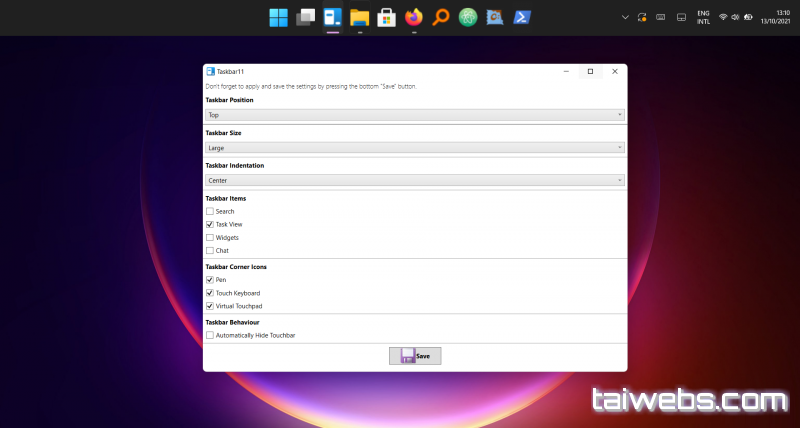Enable the Widgets checkbox
Image resolution: width=800 pixels, height=428 pixels.
210,238
